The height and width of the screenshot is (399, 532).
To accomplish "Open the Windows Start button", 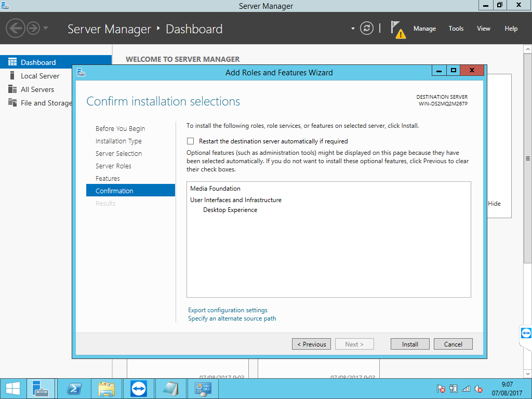I will click(x=13, y=389).
